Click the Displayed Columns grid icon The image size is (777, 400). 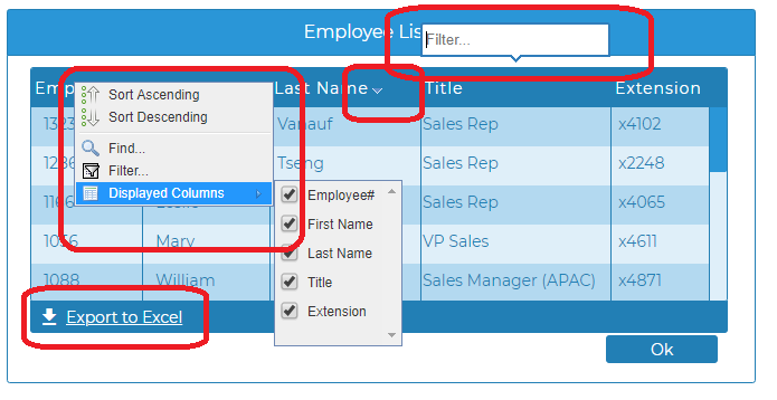[90, 193]
